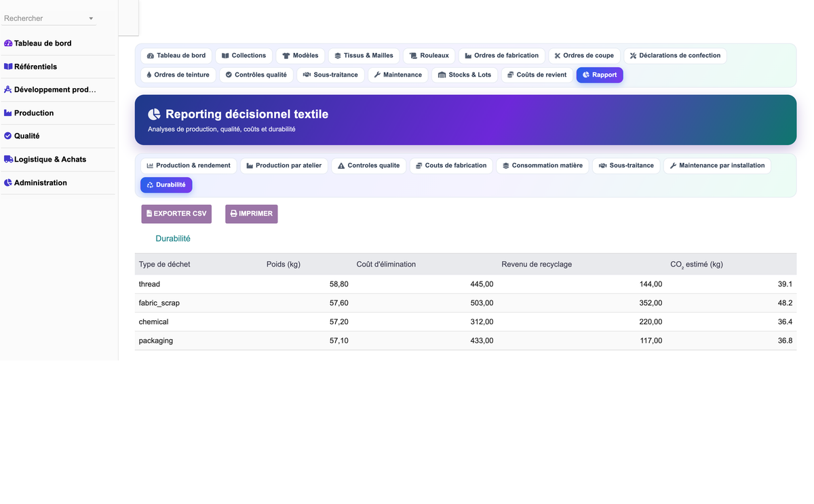Screen dimensions: 814x504
Task: Click the Revenu de recyclage column header
Action: tap(537, 265)
